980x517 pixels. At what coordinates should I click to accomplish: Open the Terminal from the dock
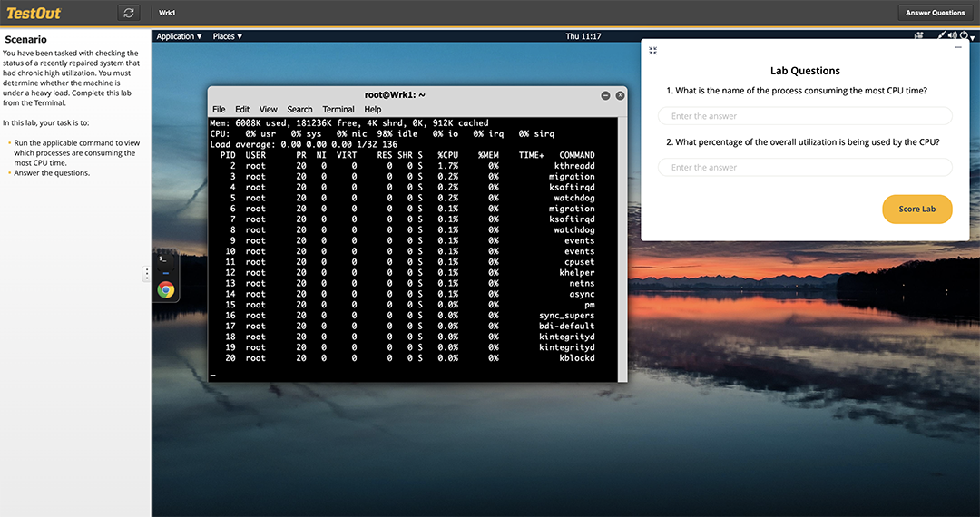[165, 258]
